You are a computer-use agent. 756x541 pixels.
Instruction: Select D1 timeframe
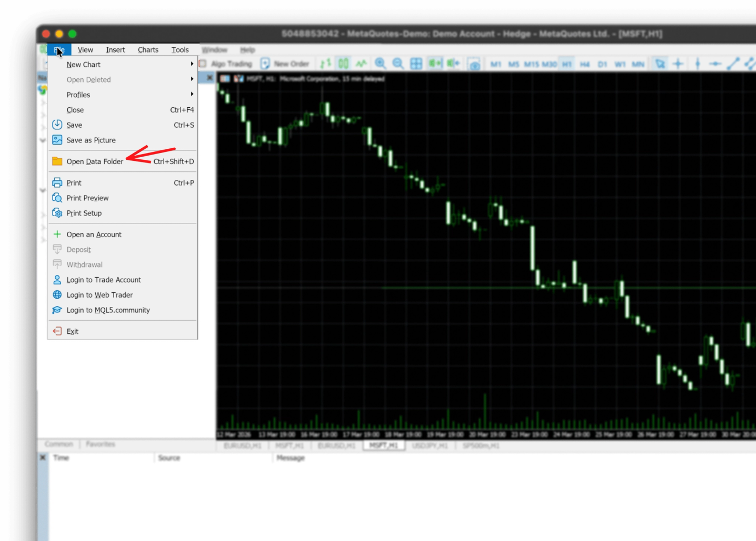tap(602, 64)
